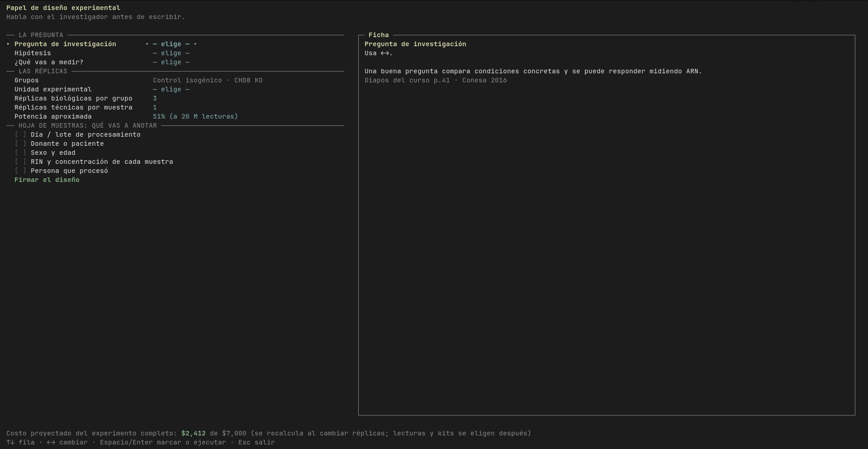Click the Réplicas biológicas por grupo label
The image size is (868, 449).
73,98
